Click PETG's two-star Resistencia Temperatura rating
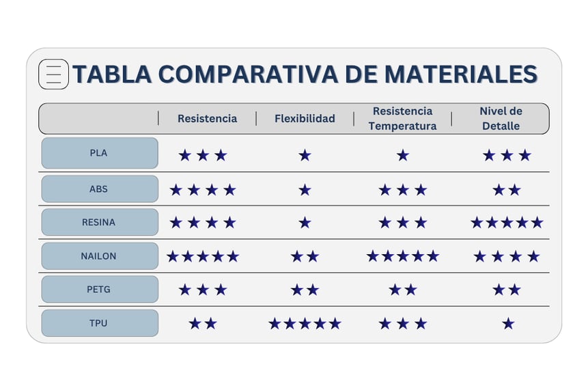 click(403, 290)
